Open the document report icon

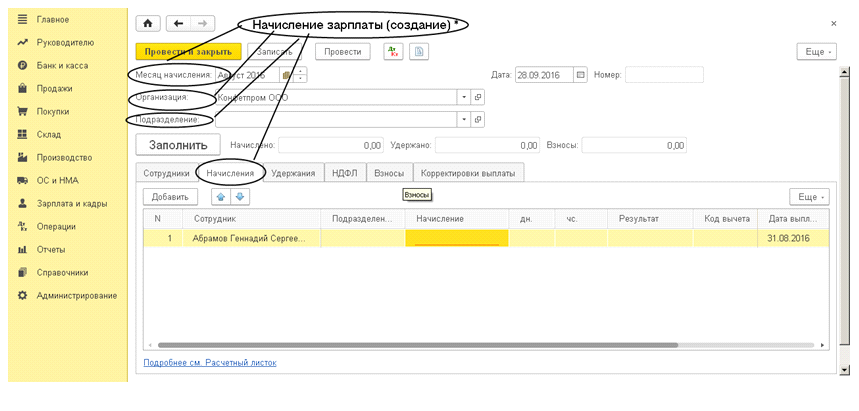point(419,52)
